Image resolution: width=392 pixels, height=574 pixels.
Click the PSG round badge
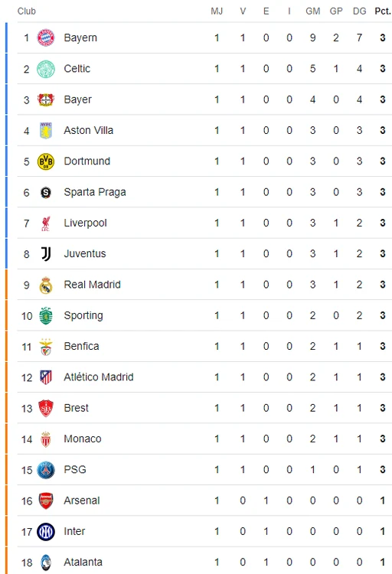46,470
